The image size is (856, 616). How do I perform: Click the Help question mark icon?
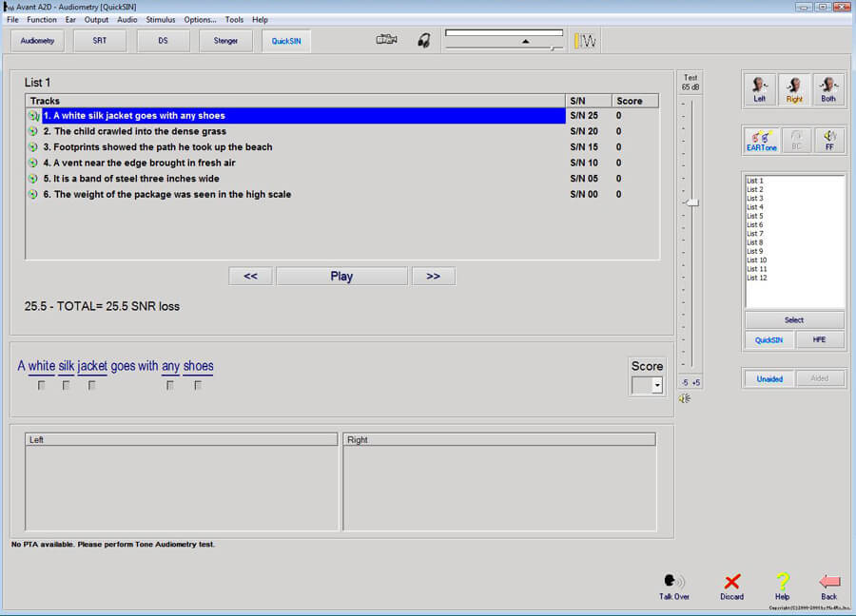pos(782,582)
